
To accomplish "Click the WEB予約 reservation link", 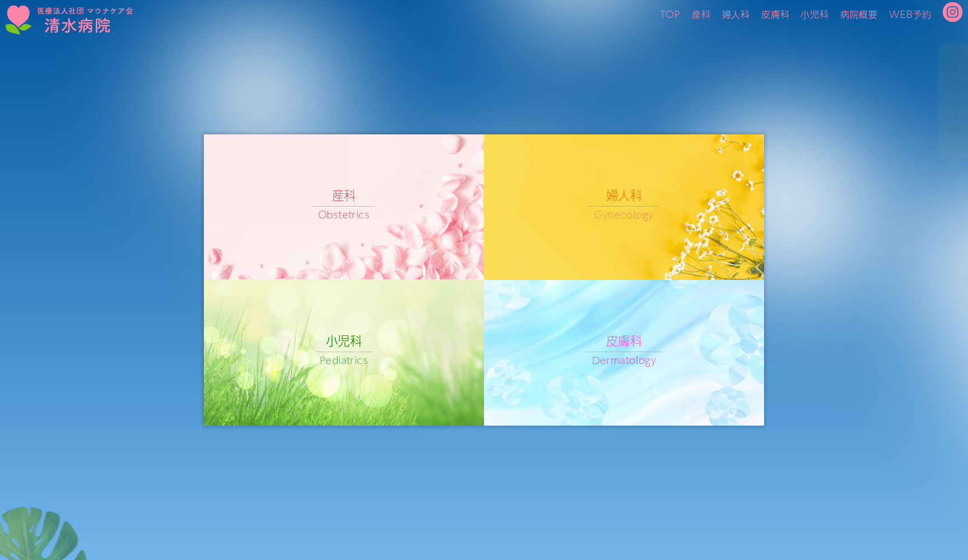I will point(910,15).
